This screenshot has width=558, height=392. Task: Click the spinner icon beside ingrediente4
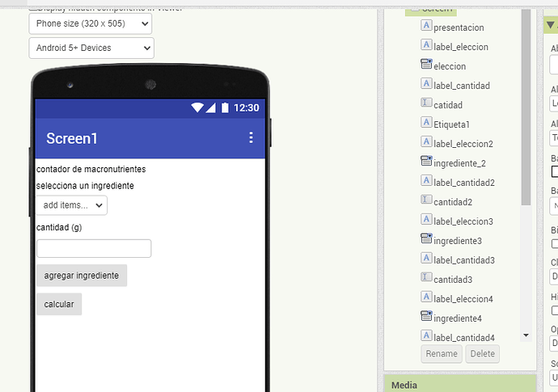pyautogui.click(x=426, y=316)
